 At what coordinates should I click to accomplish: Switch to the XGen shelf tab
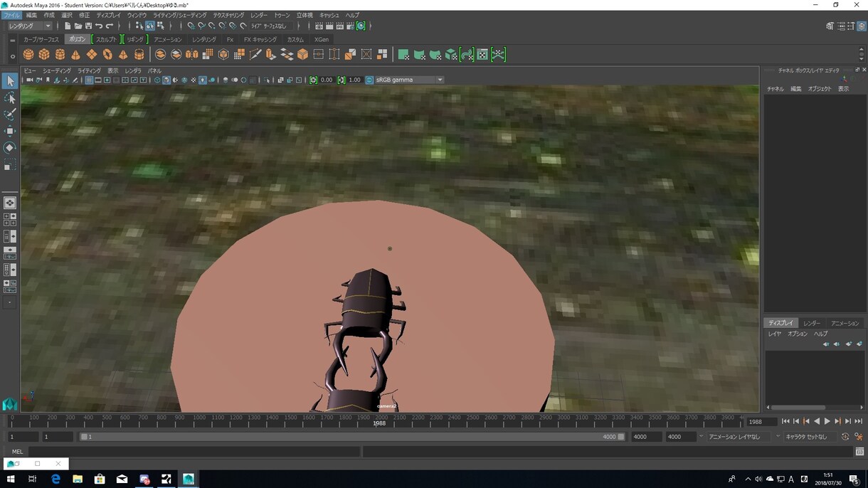click(322, 40)
